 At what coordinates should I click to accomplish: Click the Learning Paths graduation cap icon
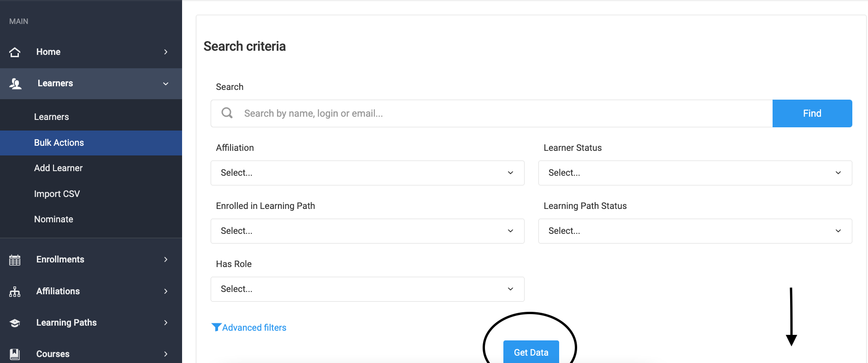[15, 323]
